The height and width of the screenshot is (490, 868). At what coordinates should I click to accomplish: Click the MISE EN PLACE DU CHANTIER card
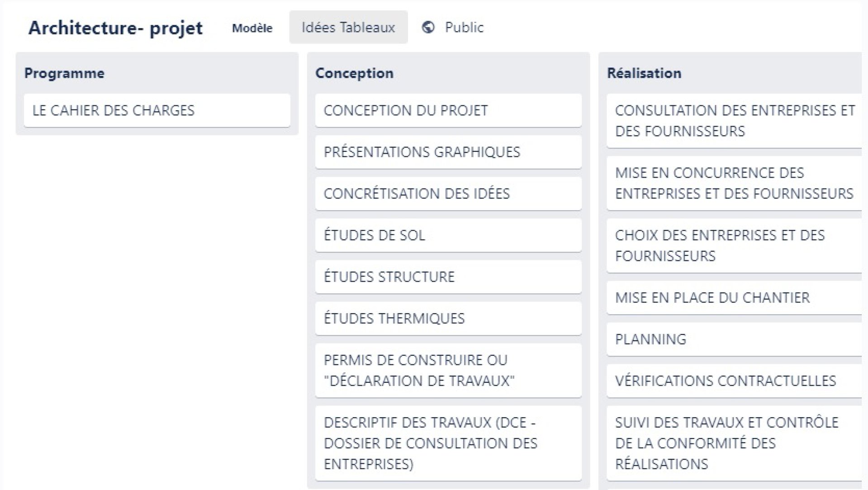[x=734, y=297]
